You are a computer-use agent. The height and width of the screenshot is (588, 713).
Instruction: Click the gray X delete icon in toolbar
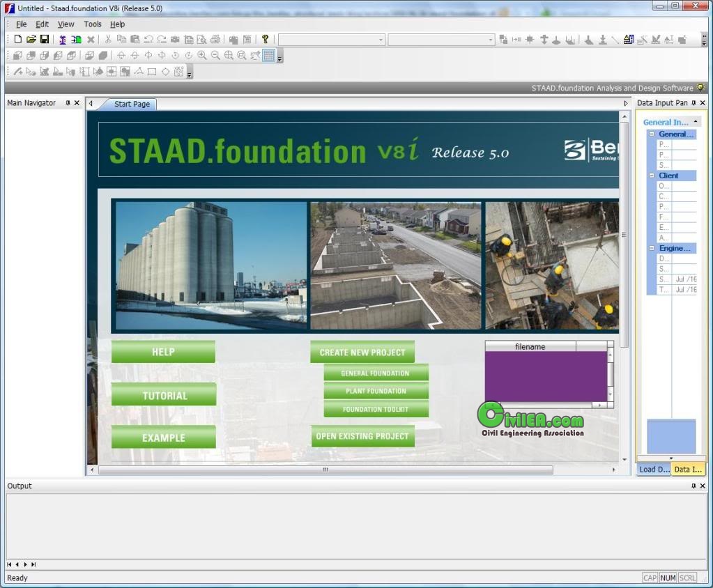[x=91, y=40]
